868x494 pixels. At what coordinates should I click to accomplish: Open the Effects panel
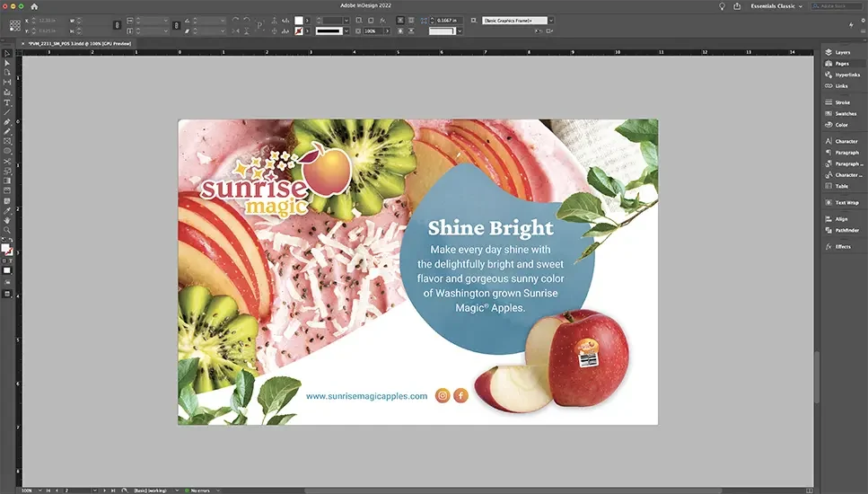[843, 247]
